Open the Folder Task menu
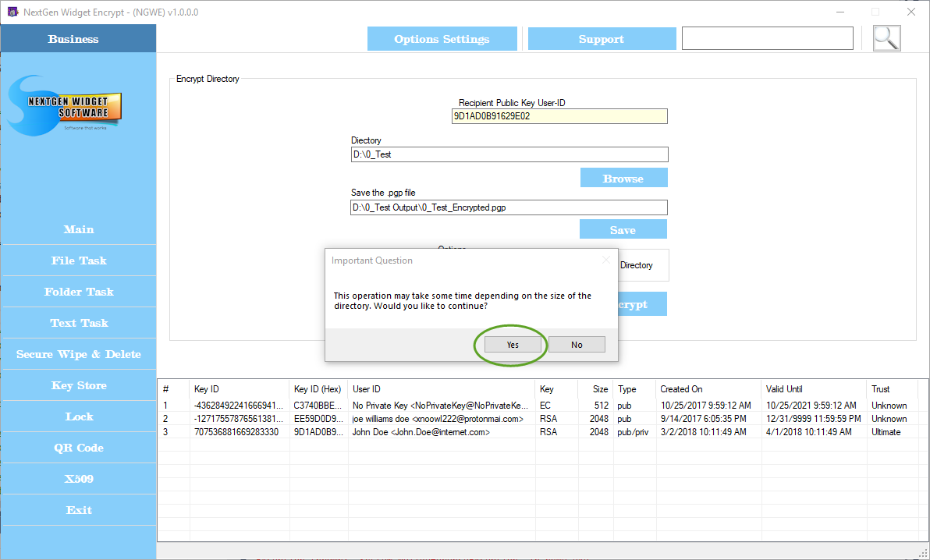The height and width of the screenshot is (560, 930). point(79,292)
